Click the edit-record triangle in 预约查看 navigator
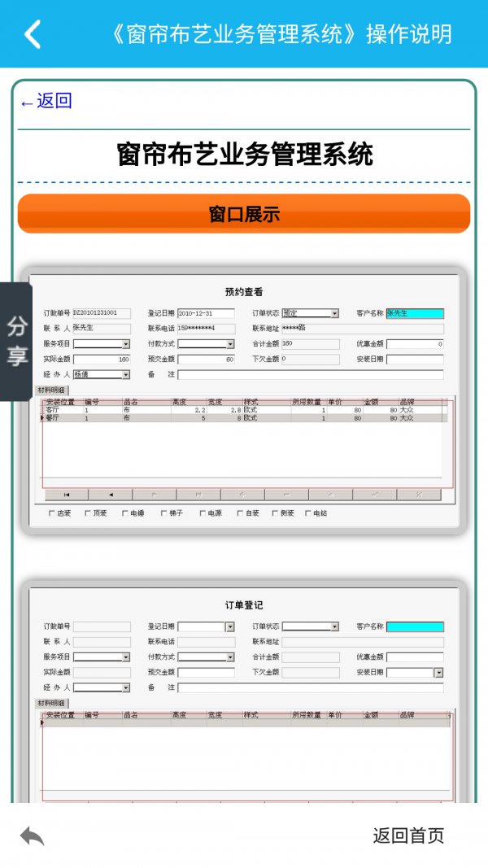 [x=330, y=495]
